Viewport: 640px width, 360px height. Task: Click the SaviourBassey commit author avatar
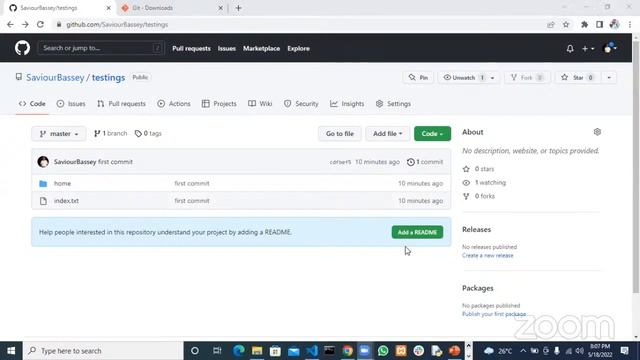(x=43, y=162)
